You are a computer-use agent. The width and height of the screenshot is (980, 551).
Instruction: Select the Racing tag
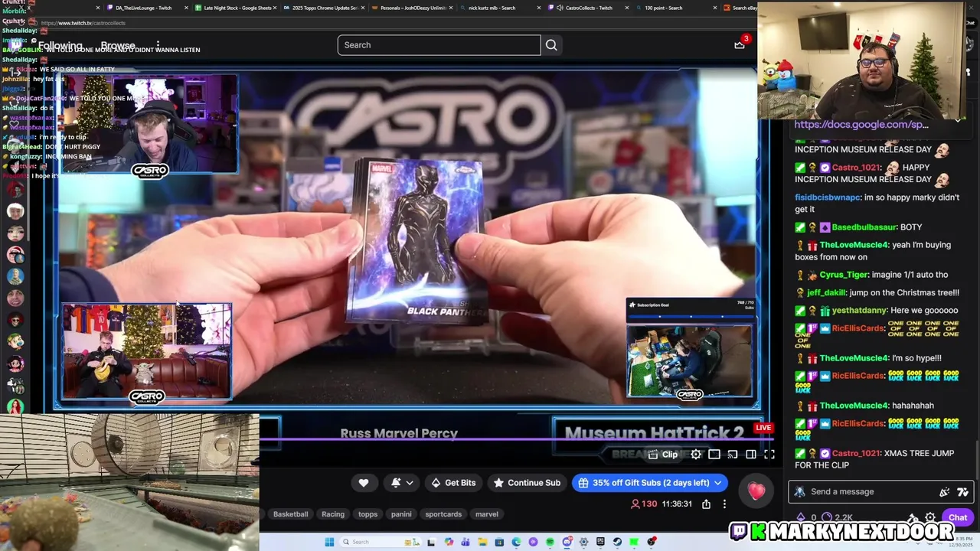pos(333,514)
